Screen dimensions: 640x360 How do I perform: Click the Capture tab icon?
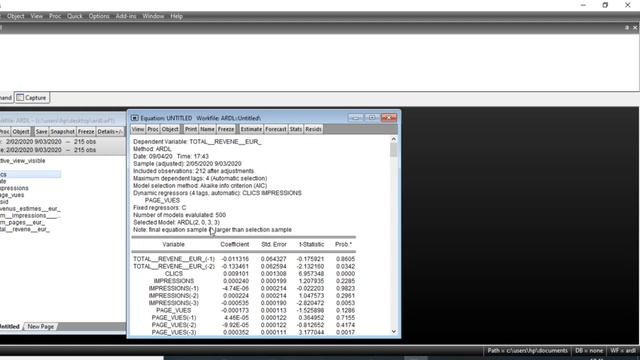pos(20,98)
